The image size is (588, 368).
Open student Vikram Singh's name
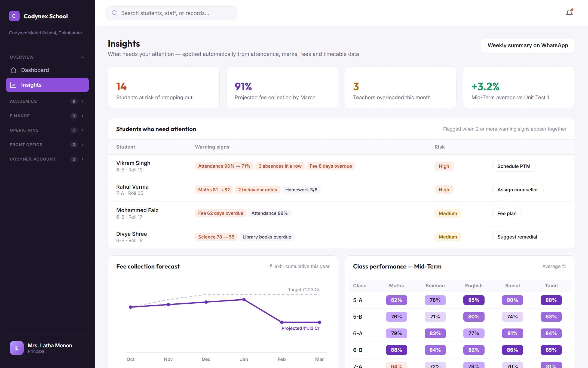click(133, 163)
